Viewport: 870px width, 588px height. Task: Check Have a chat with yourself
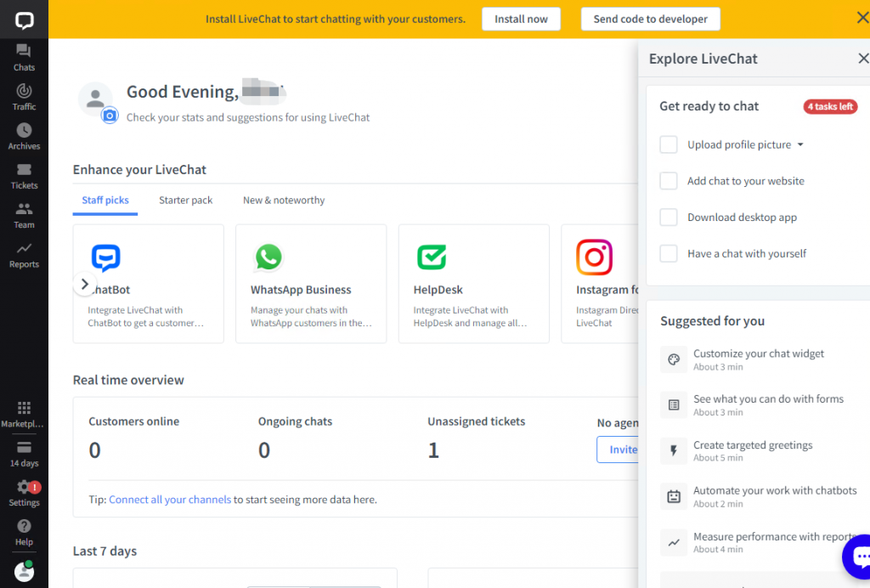coord(669,253)
